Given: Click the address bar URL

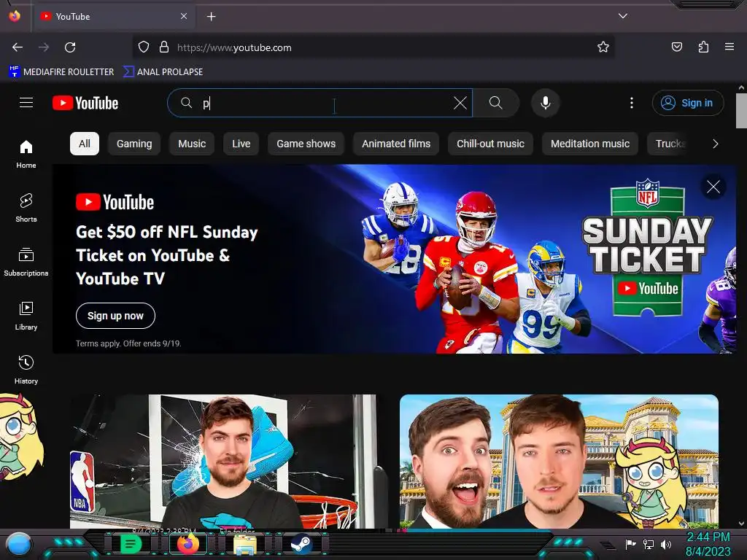Looking at the screenshot, I should [234, 47].
